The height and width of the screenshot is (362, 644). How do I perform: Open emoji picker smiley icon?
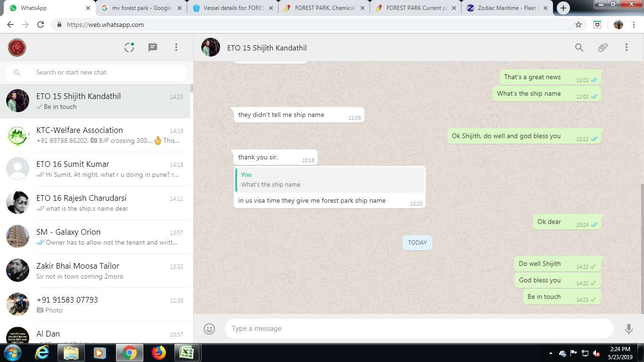pyautogui.click(x=209, y=329)
